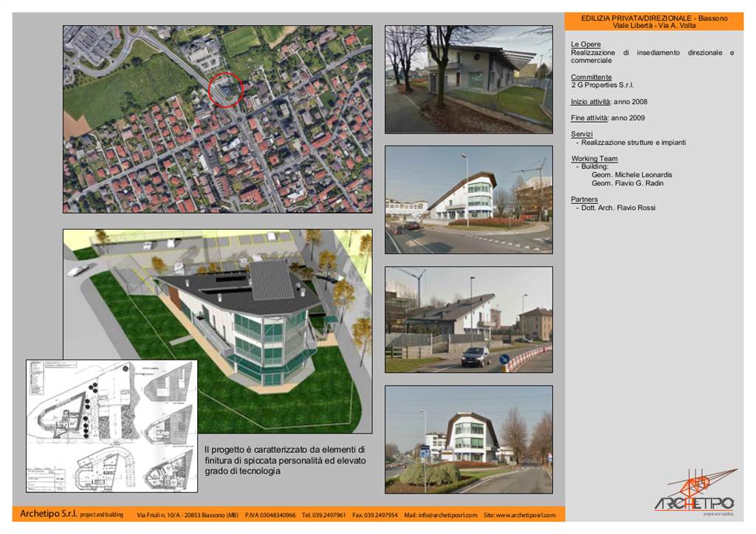Select the "Servizi" heading
The width and height of the screenshot is (756, 534).
[x=582, y=134]
